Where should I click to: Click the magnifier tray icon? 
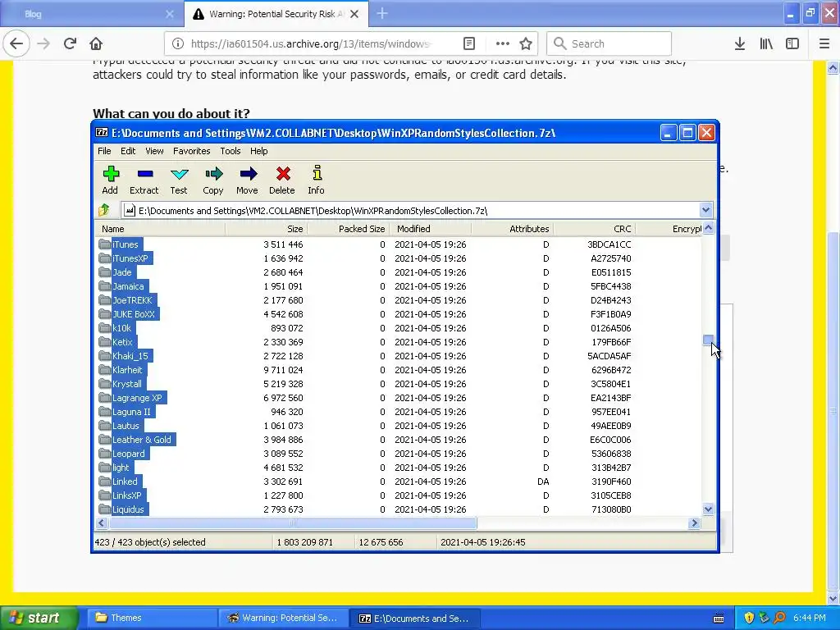point(779,618)
